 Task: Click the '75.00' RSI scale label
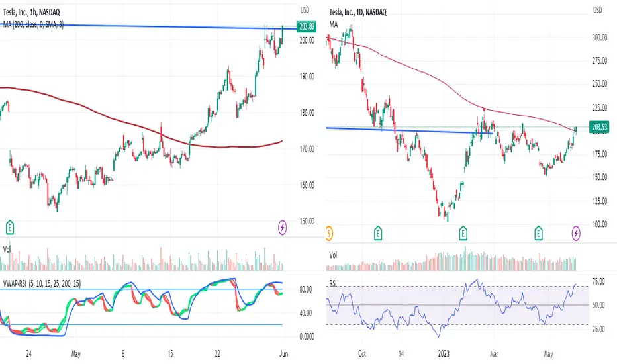(x=598, y=281)
